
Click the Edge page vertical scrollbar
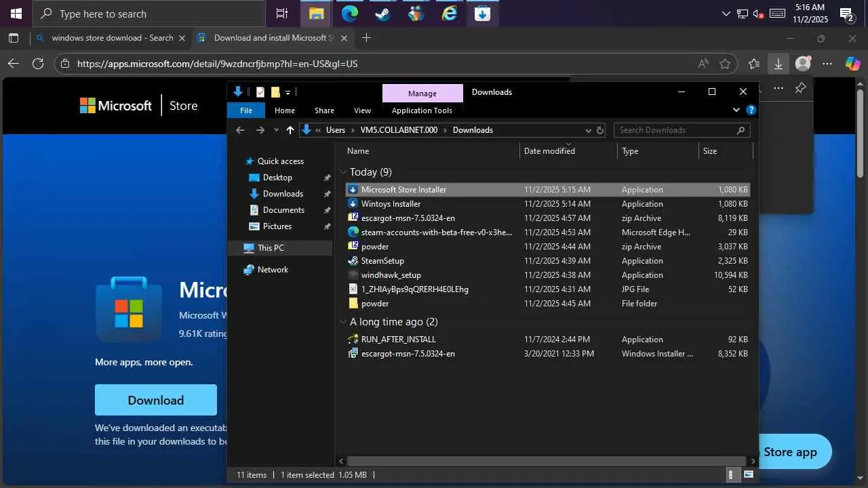[x=861, y=135]
